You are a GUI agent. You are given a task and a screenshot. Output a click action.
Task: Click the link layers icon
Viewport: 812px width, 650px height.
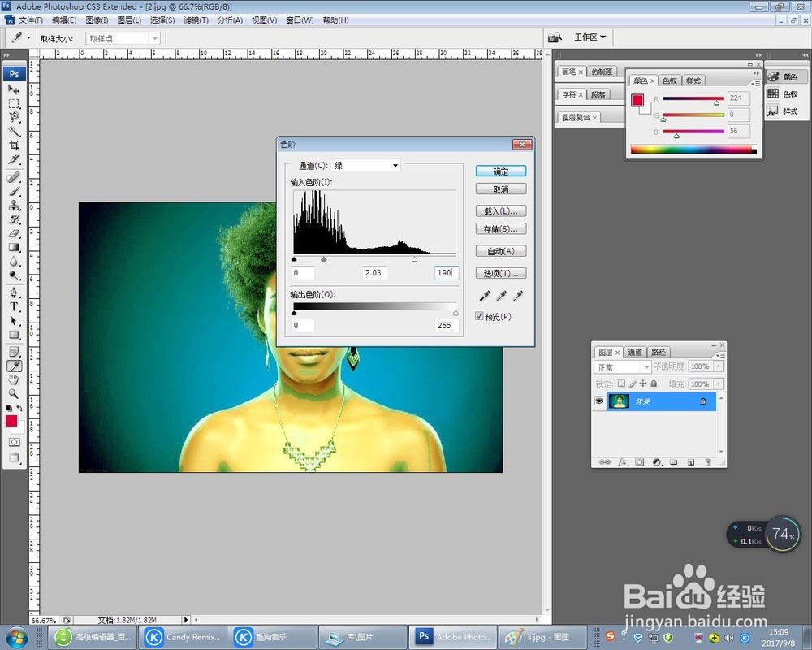pos(604,461)
